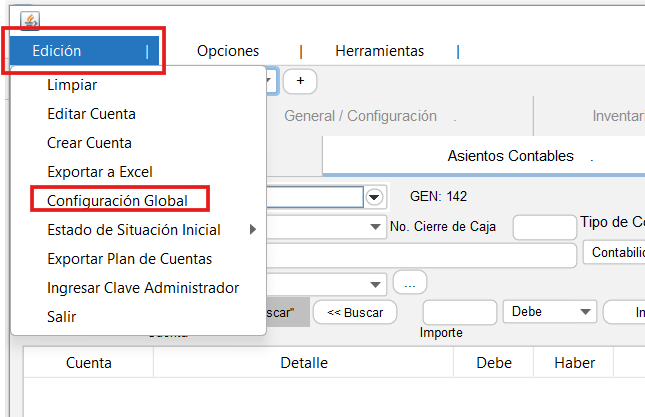
Task: Open the Opciones menu
Action: pos(228,51)
